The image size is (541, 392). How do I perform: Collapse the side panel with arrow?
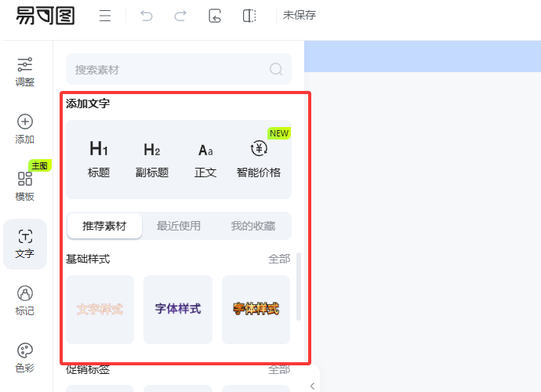(x=312, y=386)
